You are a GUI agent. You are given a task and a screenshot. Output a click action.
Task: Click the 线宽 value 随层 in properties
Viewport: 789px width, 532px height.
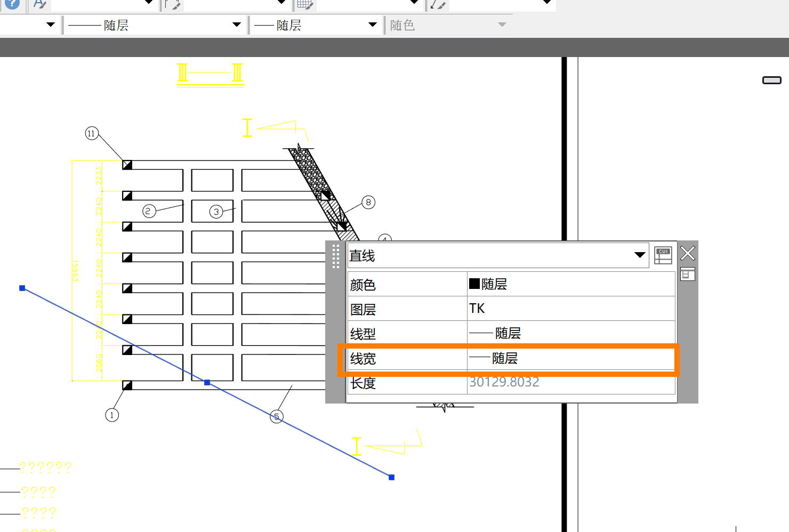(571, 358)
